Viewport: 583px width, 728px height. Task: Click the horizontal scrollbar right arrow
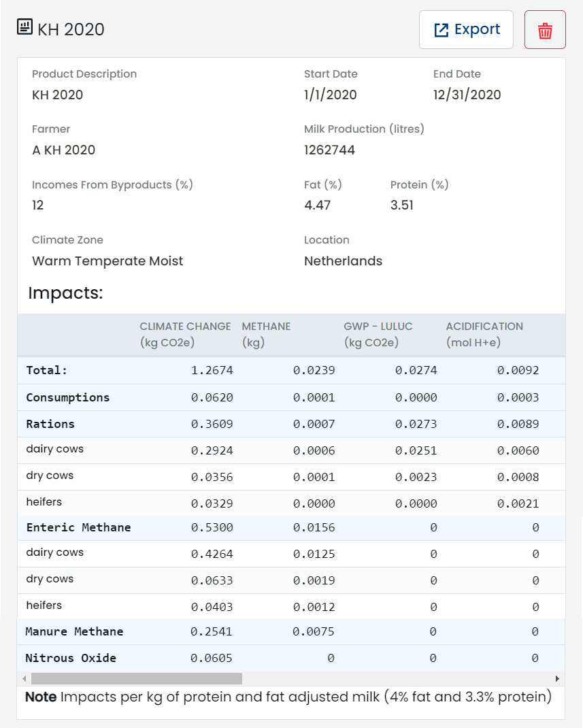pos(557,678)
